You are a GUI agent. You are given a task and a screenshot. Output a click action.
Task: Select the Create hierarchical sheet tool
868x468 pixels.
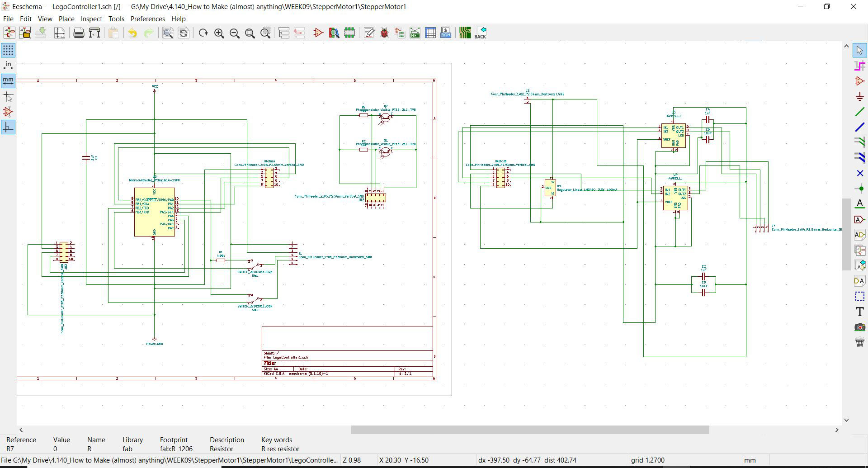[859, 250]
